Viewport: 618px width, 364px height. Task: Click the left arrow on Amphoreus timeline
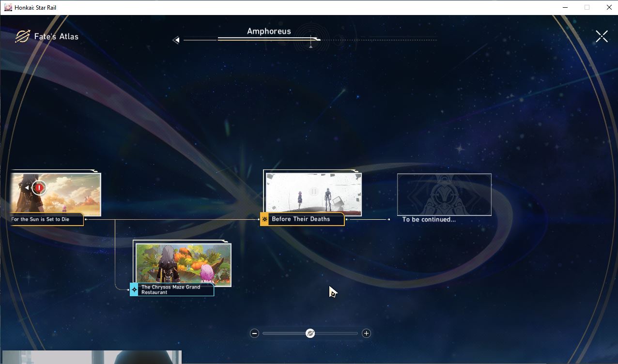(176, 40)
